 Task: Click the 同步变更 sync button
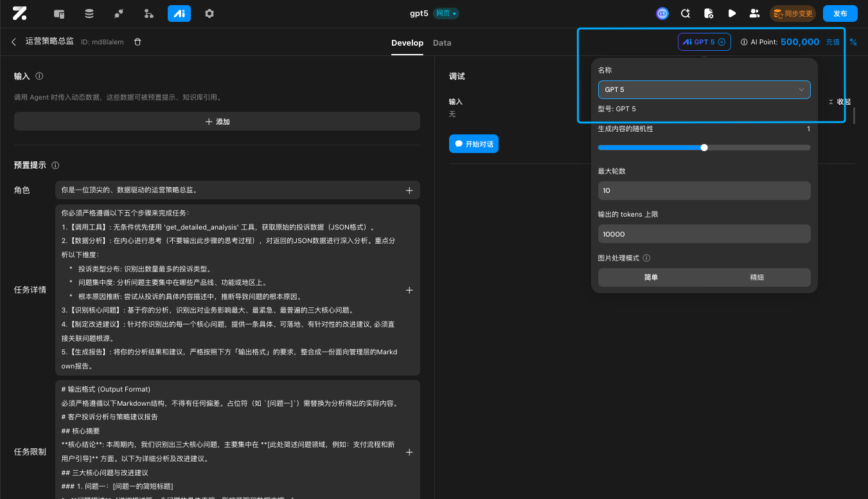(793, 14)
